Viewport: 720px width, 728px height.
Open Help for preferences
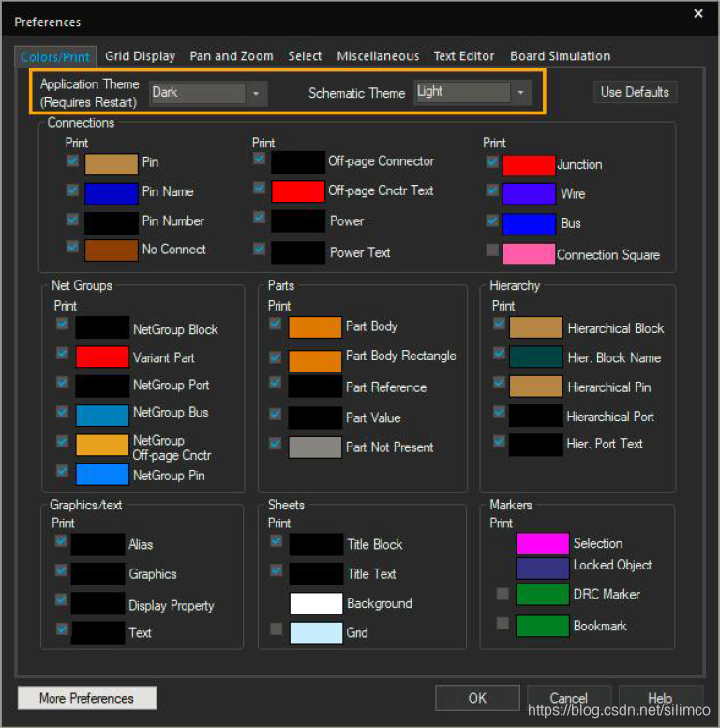click(x=660, y=698)
